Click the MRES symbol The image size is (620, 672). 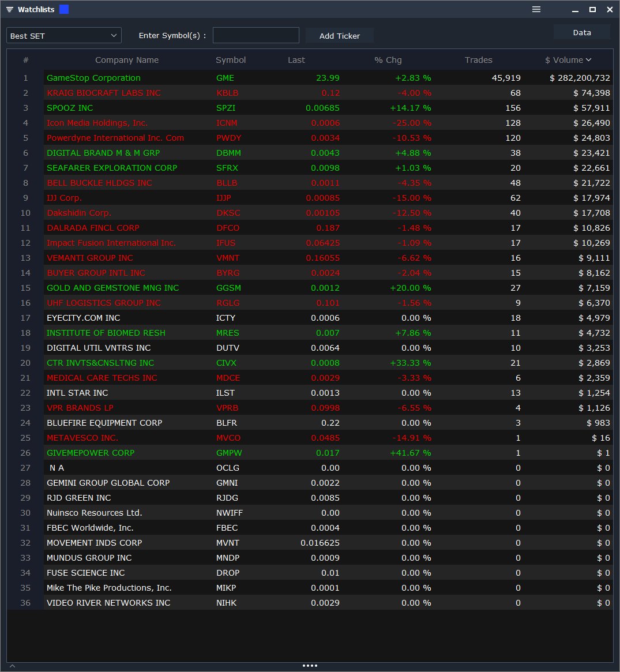point(227,333)
